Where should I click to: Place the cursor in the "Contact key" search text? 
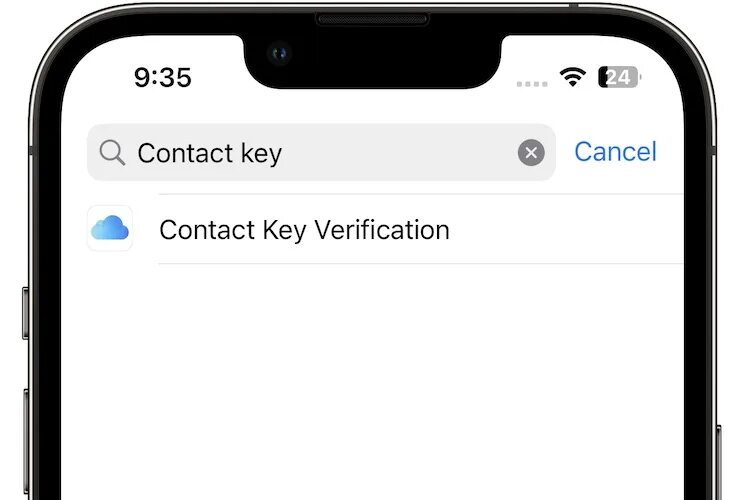pos(210,154)
